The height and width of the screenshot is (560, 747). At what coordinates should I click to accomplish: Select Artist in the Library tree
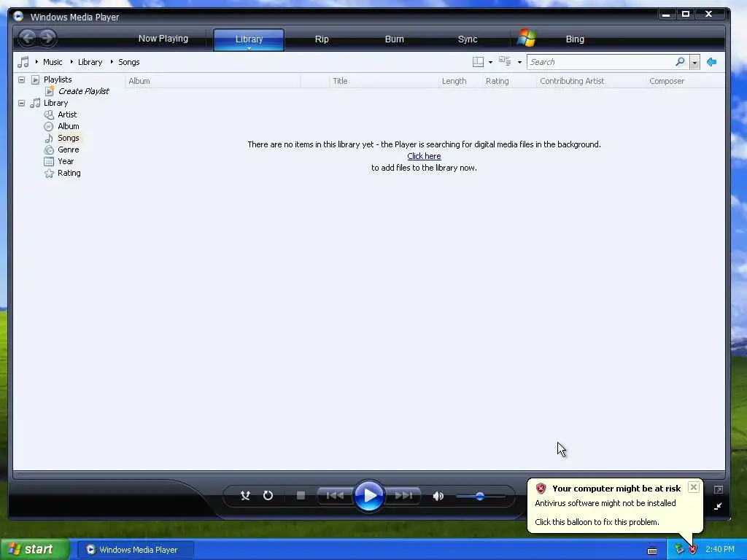pyautogui.click(x=67, y=114)
